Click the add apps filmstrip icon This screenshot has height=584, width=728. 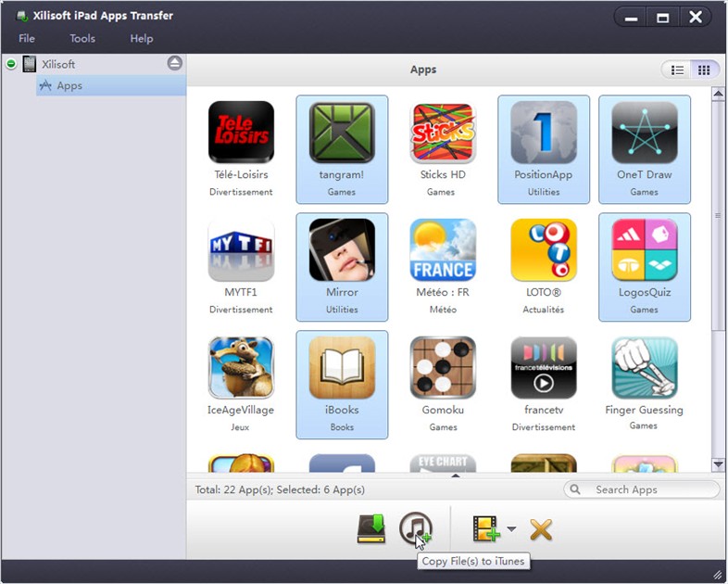pos(486,528)
